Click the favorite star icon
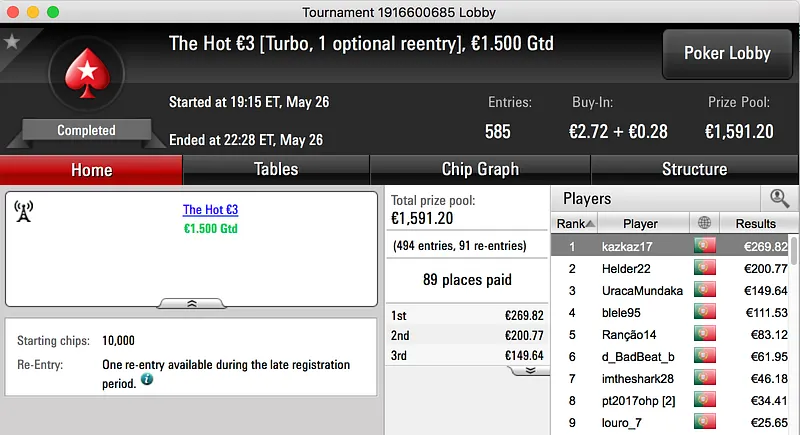The height and width of the screenshot is (435, 800). pos(12,41)
